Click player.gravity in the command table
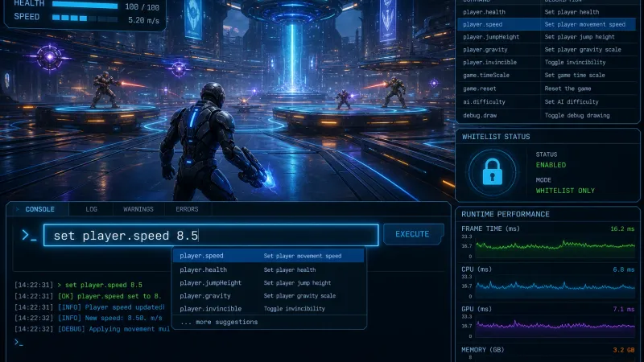Image resolution: width=644 pixels, height=362 pixels. tap(547, 50)
